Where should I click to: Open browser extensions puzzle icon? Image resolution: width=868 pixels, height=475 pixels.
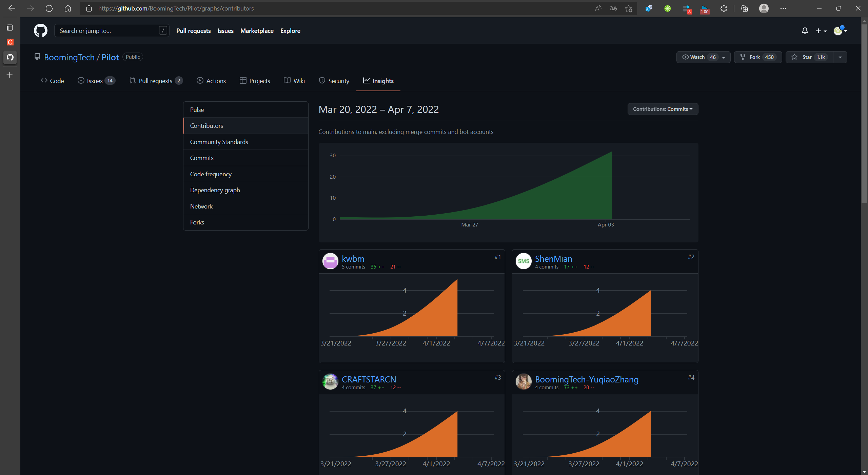click(724, 8)
